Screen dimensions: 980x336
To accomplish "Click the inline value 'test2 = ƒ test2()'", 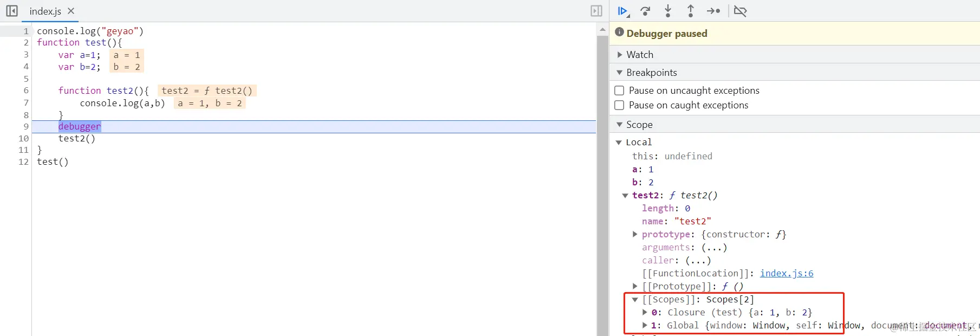I will 207,91.
